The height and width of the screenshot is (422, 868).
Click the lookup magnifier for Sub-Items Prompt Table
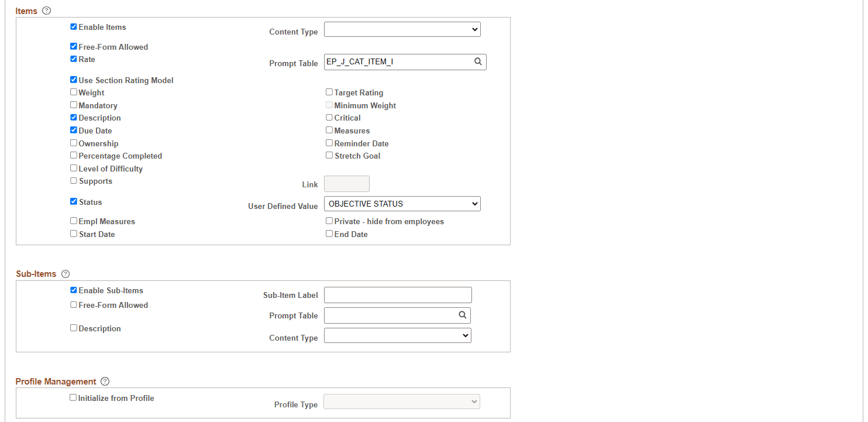coord(462,315)
